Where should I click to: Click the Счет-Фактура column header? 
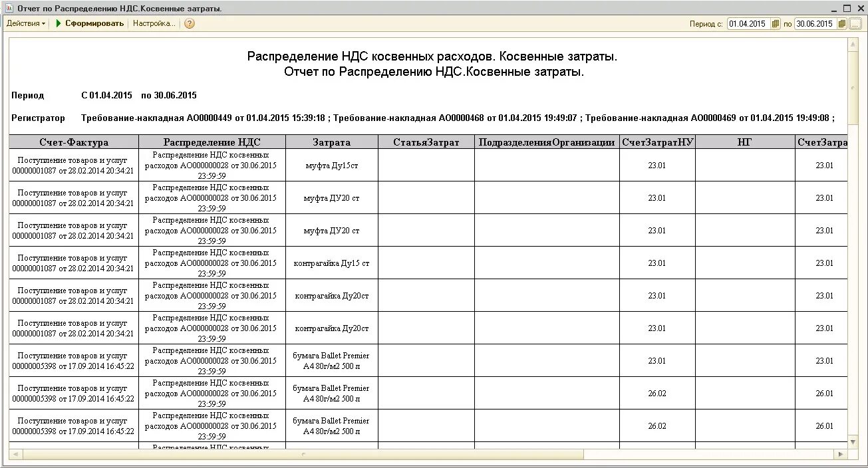(72, 142)
